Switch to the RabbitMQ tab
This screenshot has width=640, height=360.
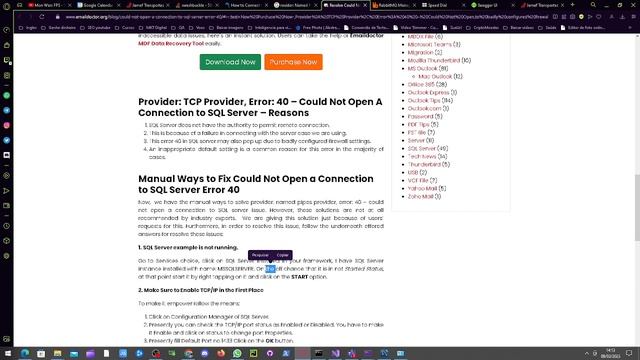(393, 5)
